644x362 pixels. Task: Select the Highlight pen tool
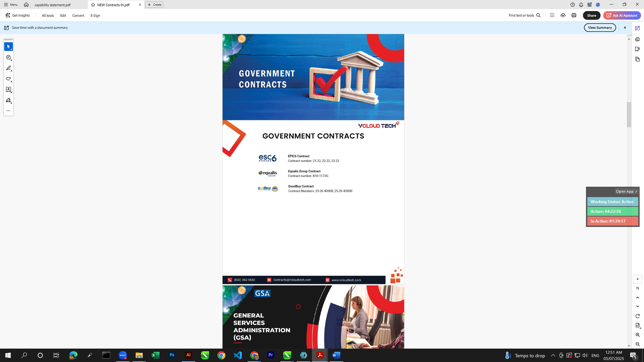click(x=9, y=68)
